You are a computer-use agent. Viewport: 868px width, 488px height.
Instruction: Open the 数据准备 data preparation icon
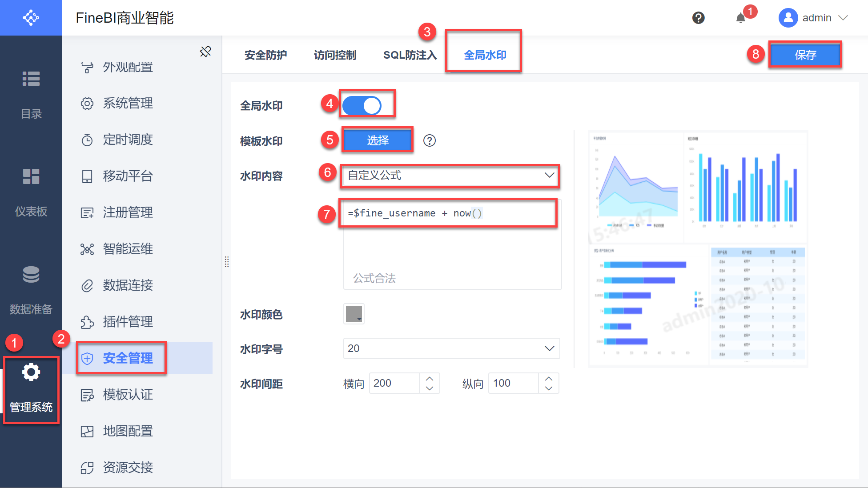[31, 274]
